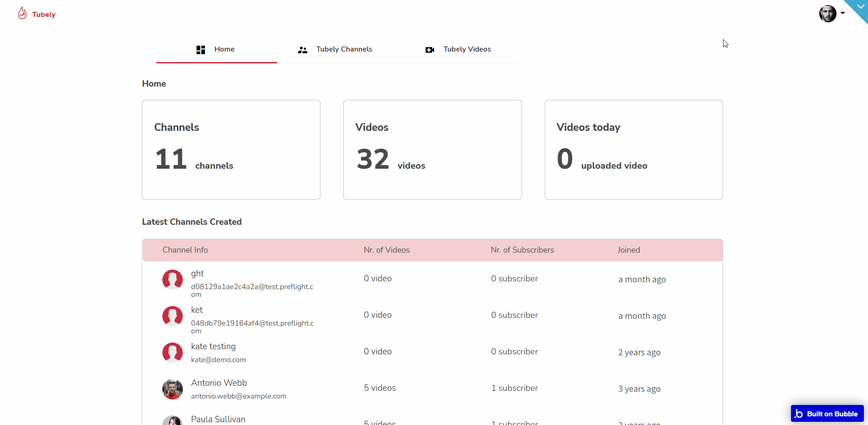Open Paula Sullivan's profile photo
Image resolution: width=868 pixels, height=425 pixels.
pyautogui.click(x=172, y=420)
